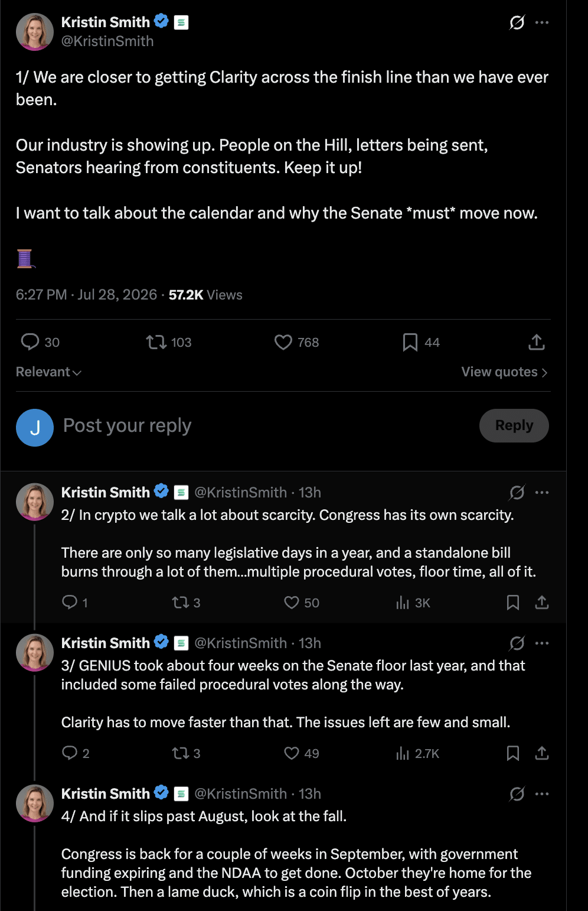Expand the Relevant sort dropdown

tap(48, 372)
